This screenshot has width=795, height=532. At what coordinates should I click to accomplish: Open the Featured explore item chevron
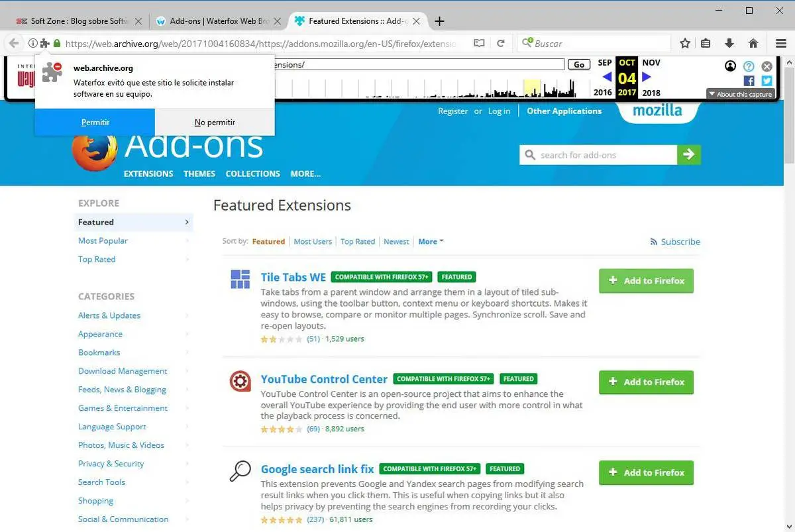point(187,223)
